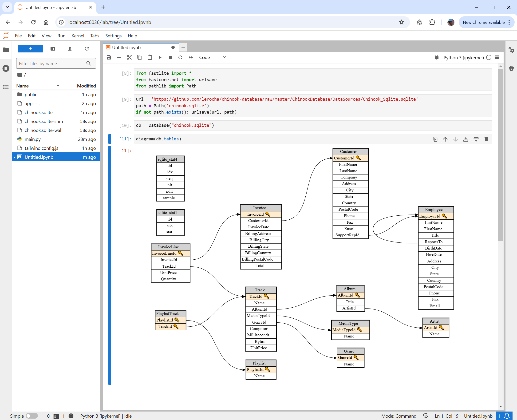Run the selected cell with the play icon
Viewport: 517px width, 420px height.
click(160, 57)
